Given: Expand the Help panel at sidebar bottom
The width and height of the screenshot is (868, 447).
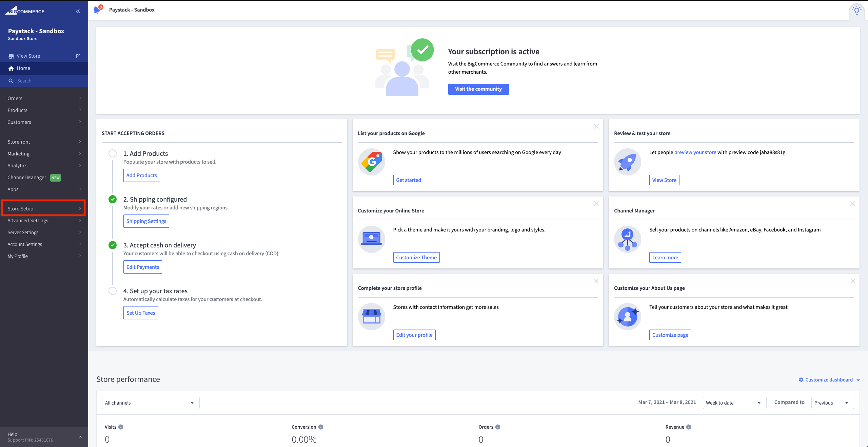Looking at the screenshot, I should 44,437.
